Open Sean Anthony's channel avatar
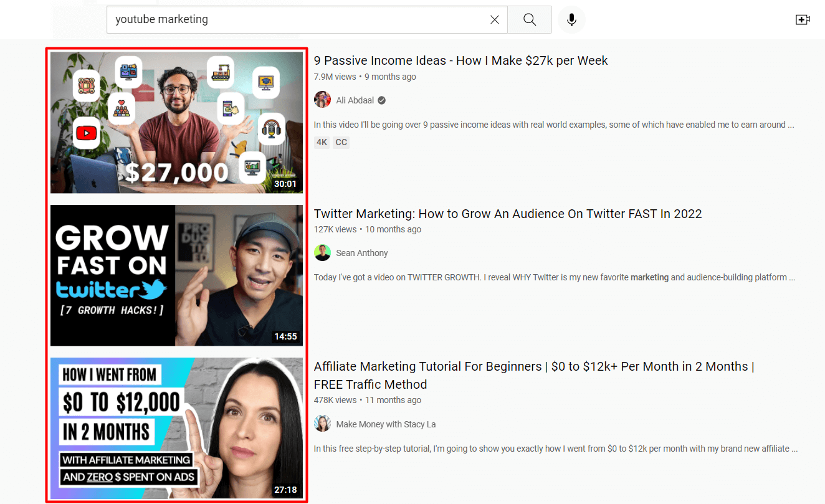Image resolution: width=825 pixels, height=504 pixels. [322, 253]
